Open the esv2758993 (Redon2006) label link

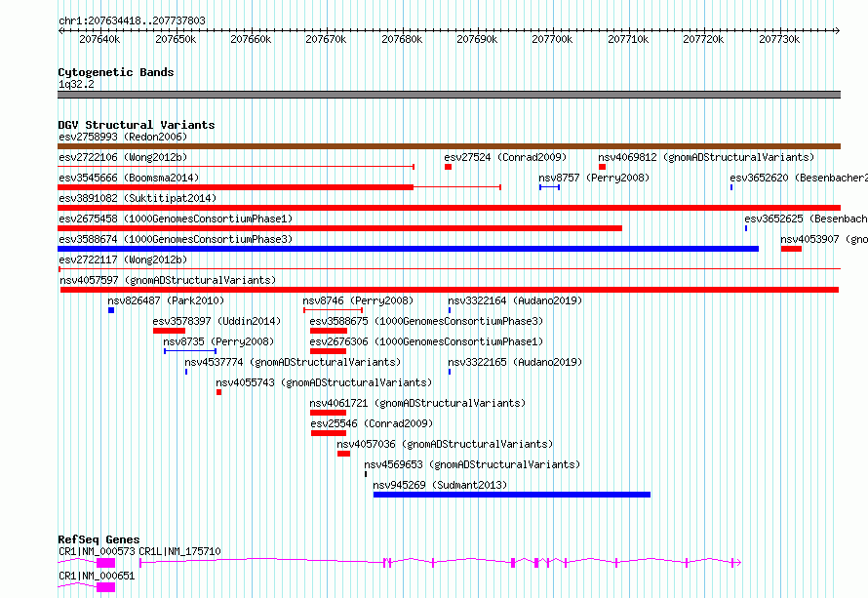pos(123,137)
